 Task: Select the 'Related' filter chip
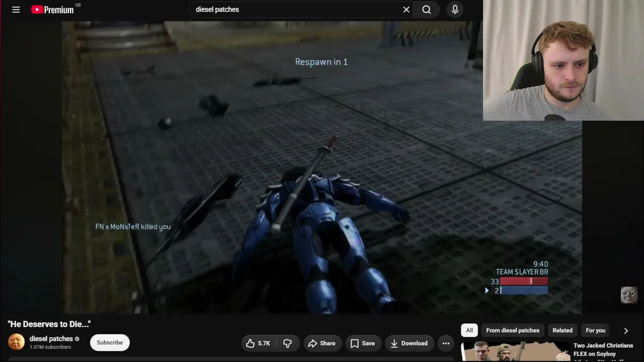coord(562,330)
